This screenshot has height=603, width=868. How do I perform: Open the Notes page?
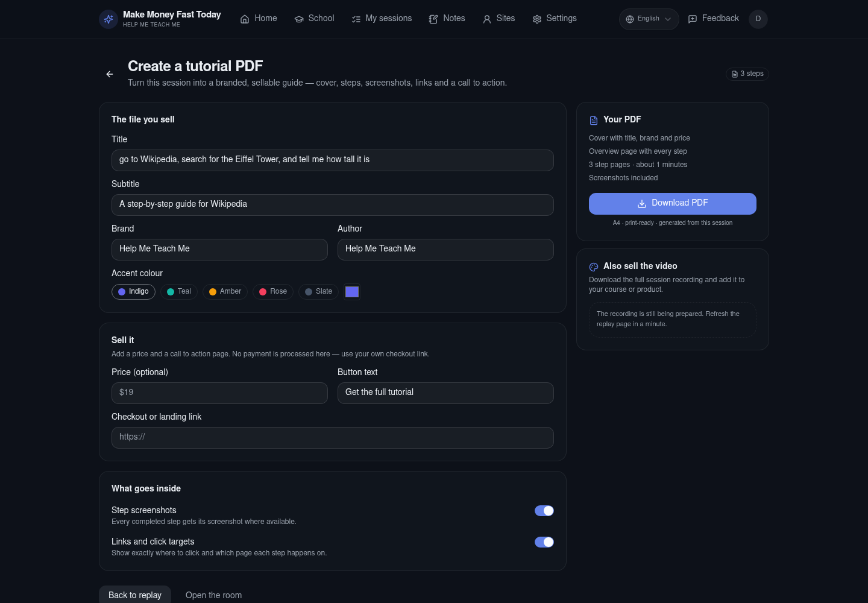[447, 19]
